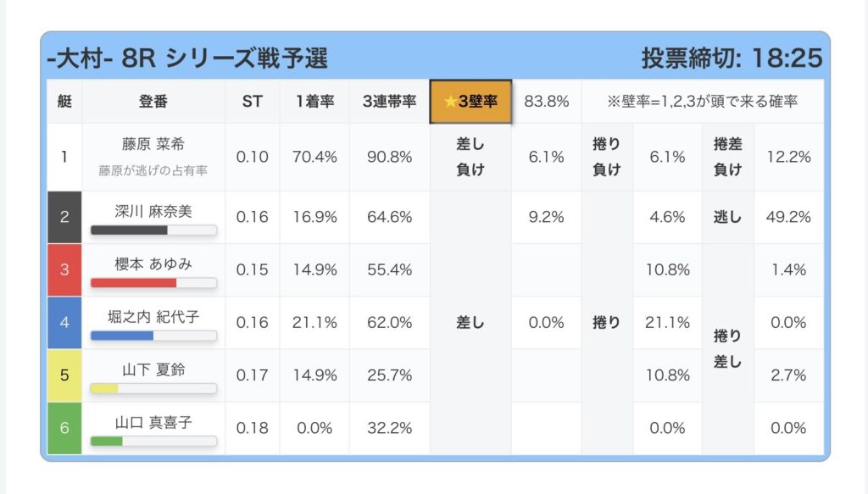
Task: Sort by 3連帯率 column header
Action: point(389,102)
